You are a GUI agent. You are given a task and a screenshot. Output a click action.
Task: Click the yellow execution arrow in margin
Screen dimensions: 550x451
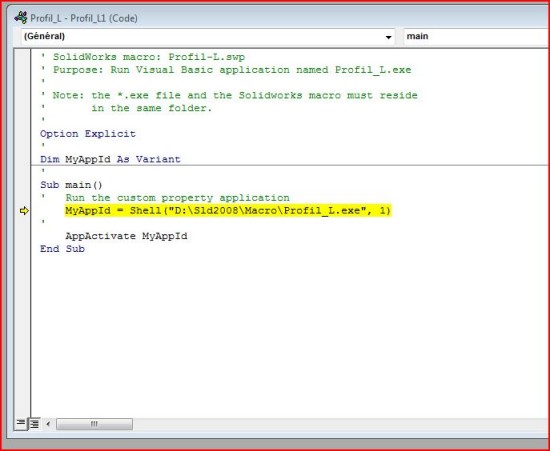pos(24,211)
